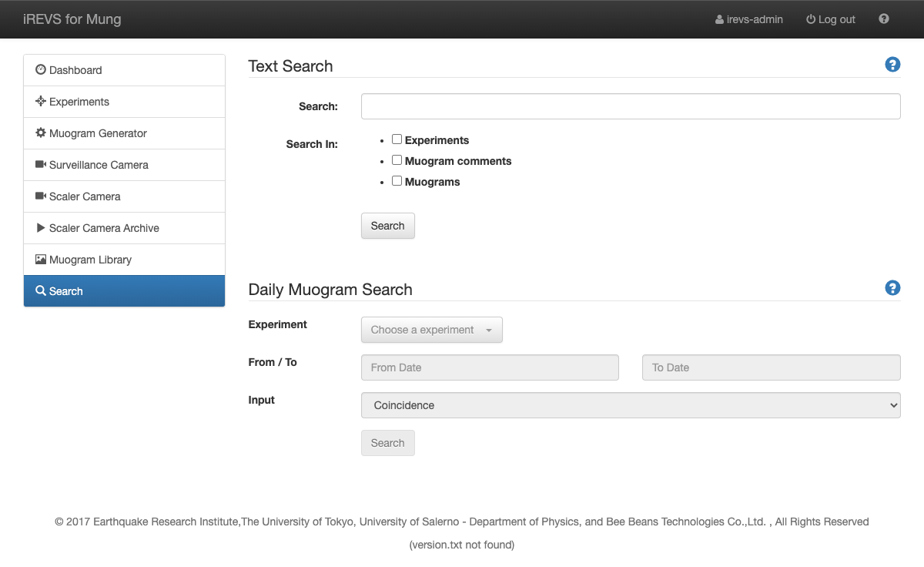Click the Scaler Camera Archive play icon
The width and height of the screenshot is (924, 567).
(41, 228)
